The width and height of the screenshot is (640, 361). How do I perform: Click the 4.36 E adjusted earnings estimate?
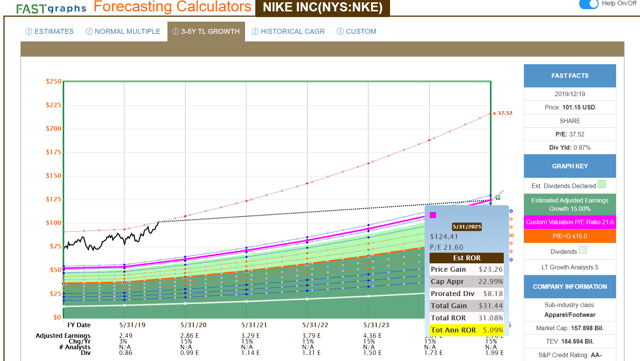pyautogui.click(x=372, y=335)
